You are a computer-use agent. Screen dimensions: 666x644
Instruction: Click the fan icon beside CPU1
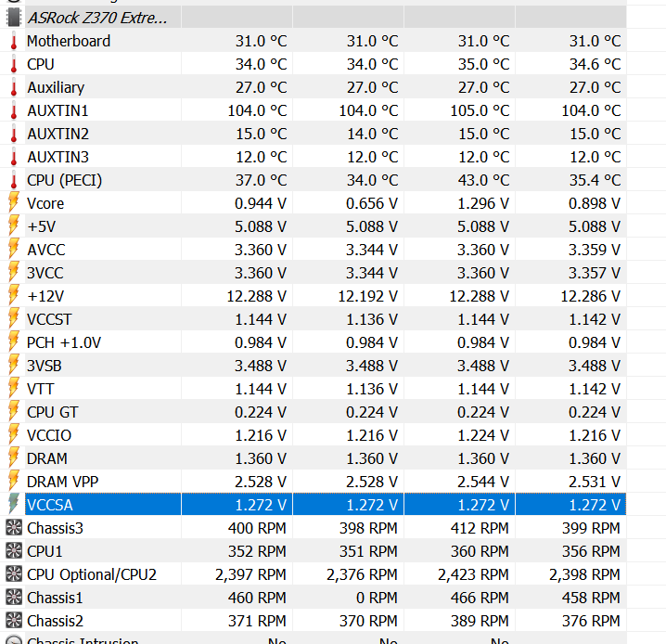click(x=14, y=551)
